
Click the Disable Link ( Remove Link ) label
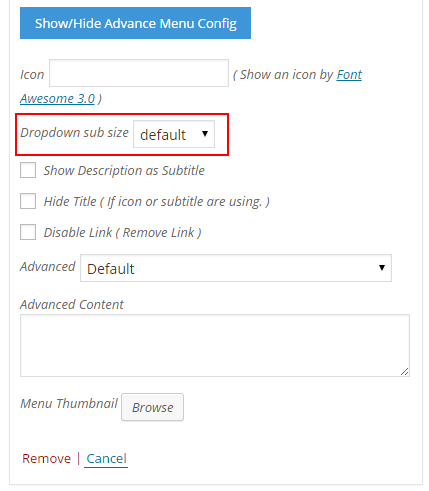tap(122, 233)
